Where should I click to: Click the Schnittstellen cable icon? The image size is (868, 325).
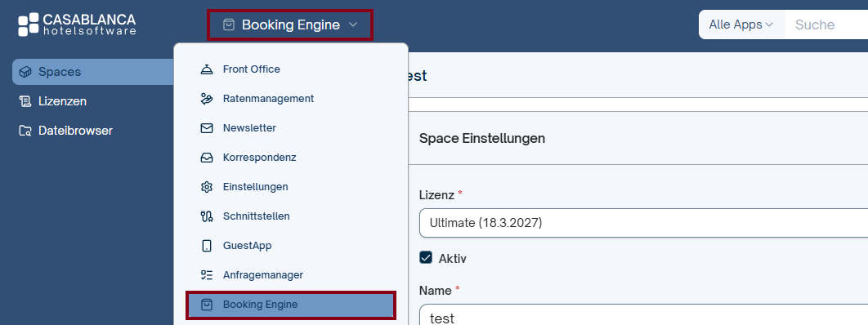(207, 216)
